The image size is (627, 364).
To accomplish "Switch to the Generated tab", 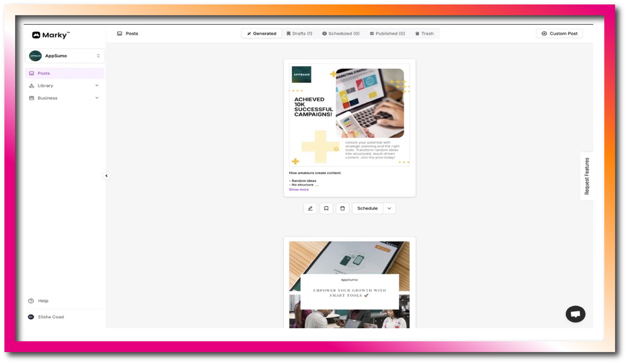I will [262, 33].
